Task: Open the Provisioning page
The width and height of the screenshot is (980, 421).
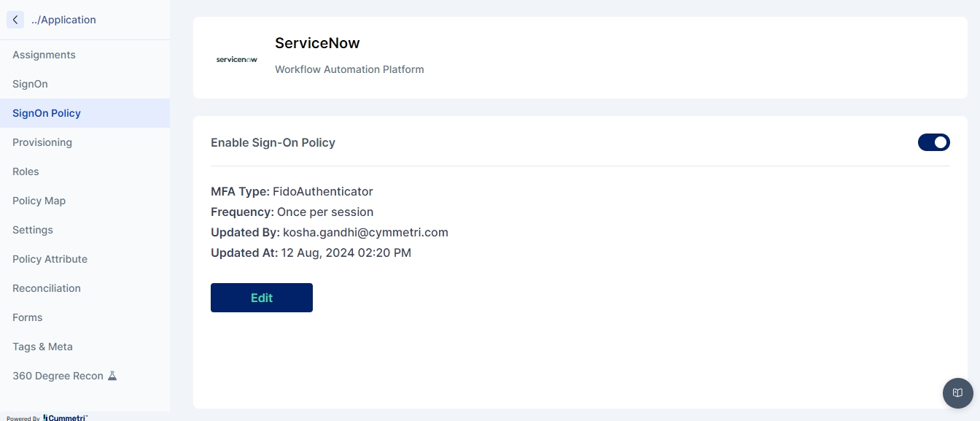Action: 42,142
